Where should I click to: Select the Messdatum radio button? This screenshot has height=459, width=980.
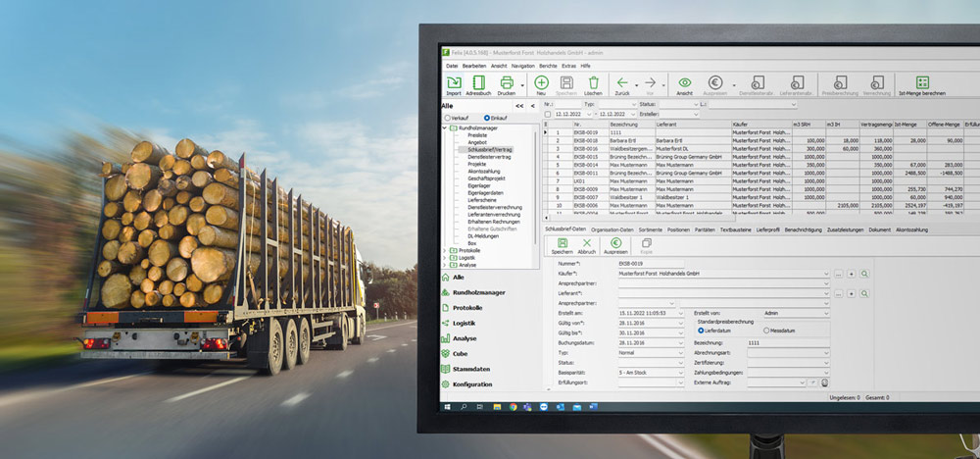(x=766, y=331)
